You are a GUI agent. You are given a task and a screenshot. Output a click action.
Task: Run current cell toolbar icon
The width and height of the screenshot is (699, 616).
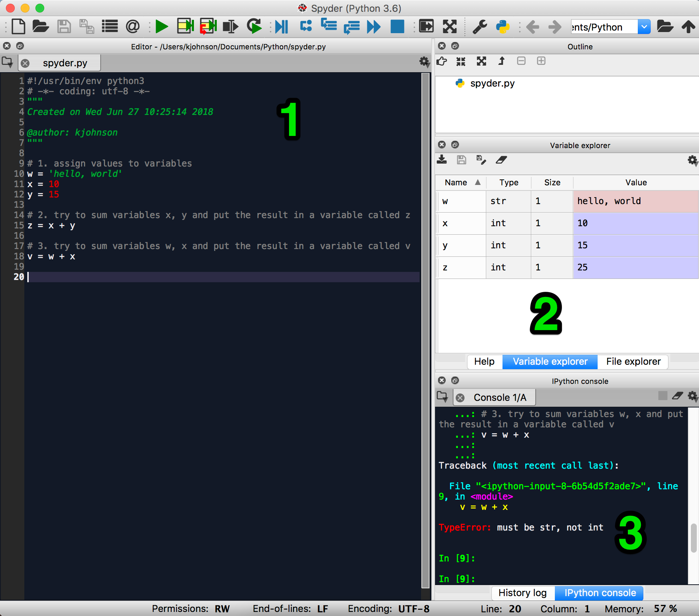185,26
